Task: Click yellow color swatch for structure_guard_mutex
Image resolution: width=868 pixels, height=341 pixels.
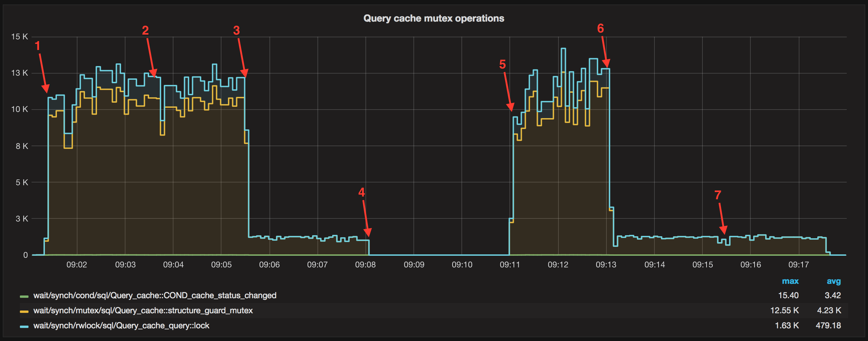Action: pos(24,311)
